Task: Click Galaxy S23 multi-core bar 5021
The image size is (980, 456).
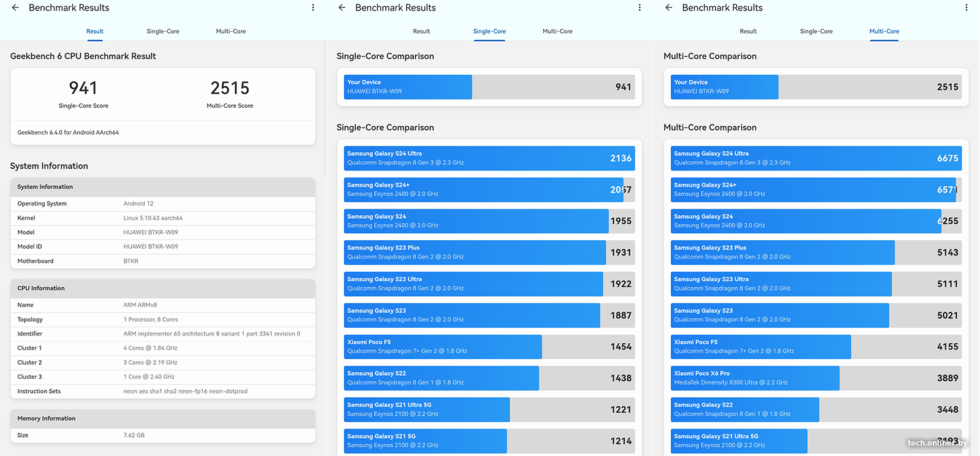Action: 816,316
